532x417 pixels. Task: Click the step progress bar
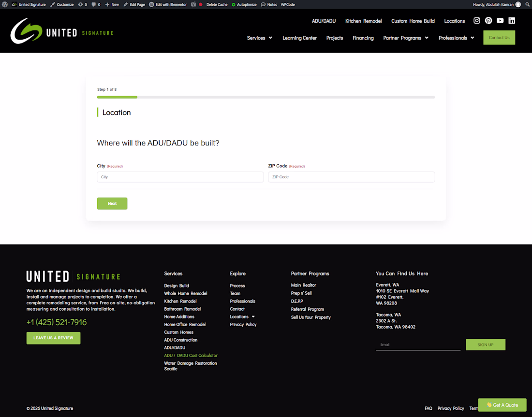coord(266,97)
